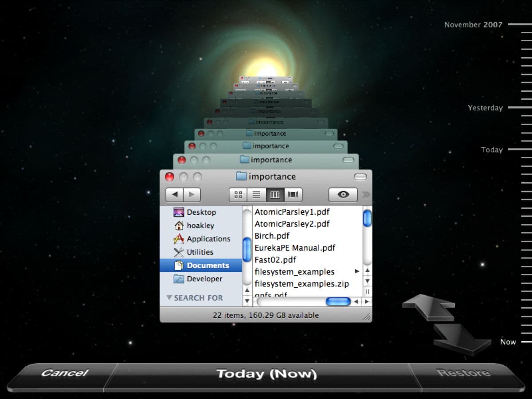This screenshot has height=399, width=532.
Task: Open Quick Look with the eye icon
Action: 342,194
